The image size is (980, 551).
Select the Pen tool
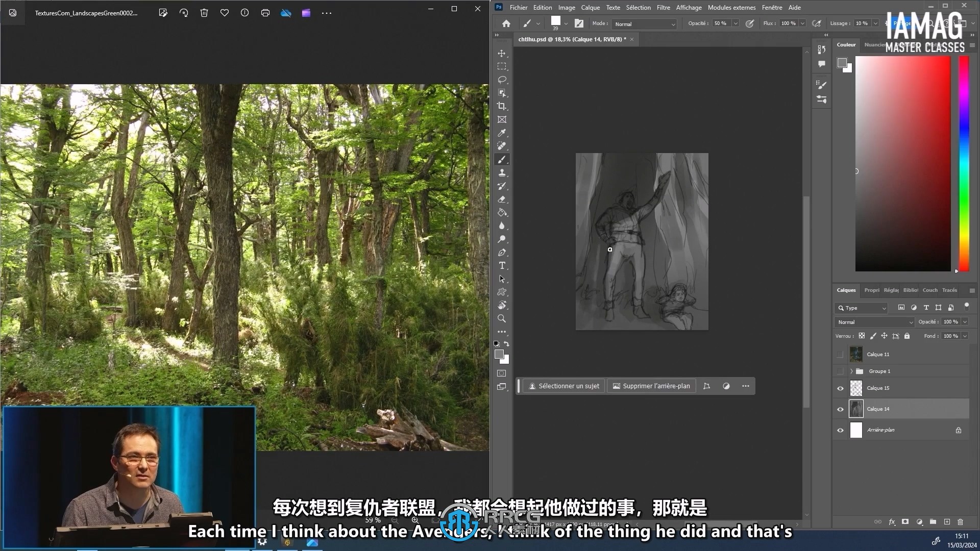click(x=502, y=253)
